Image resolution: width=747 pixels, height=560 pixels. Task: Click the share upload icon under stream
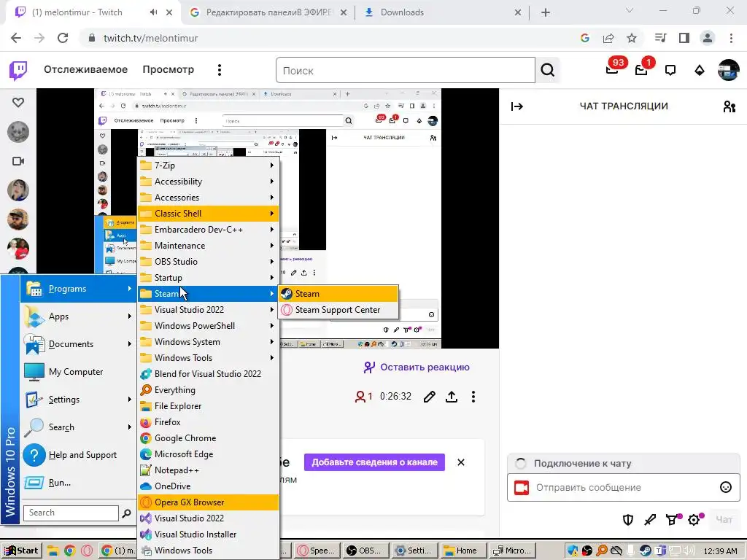[x=451, y=397]
